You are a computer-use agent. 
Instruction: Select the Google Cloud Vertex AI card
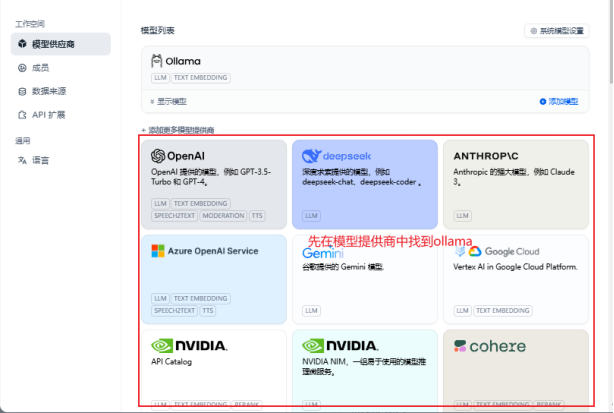click(x=516, y=279)
